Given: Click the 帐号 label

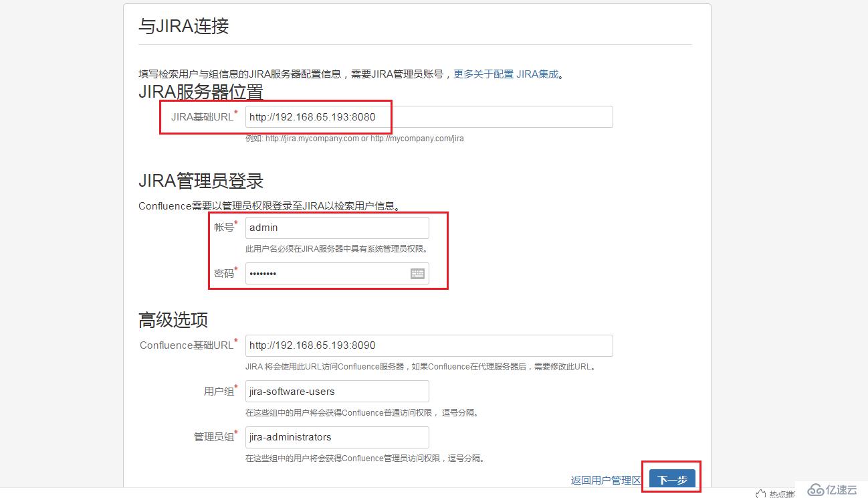Looking at the screenshot, I should coord(224,228).
